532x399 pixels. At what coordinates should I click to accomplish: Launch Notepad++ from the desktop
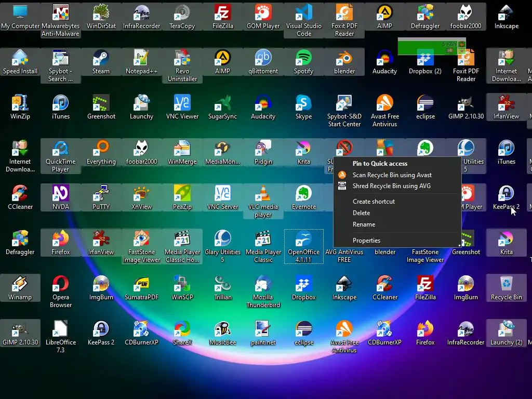(x=141, y=62)
